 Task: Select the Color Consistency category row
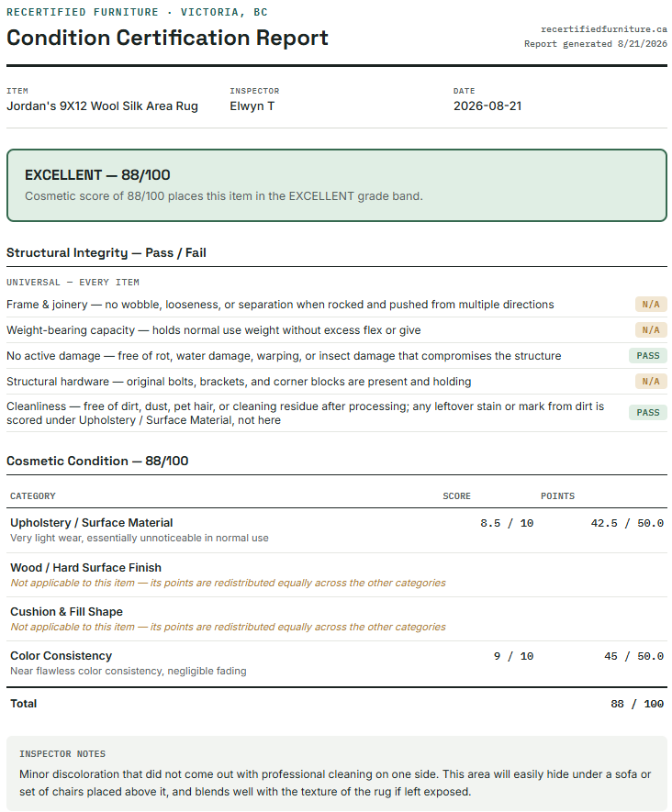337,663
